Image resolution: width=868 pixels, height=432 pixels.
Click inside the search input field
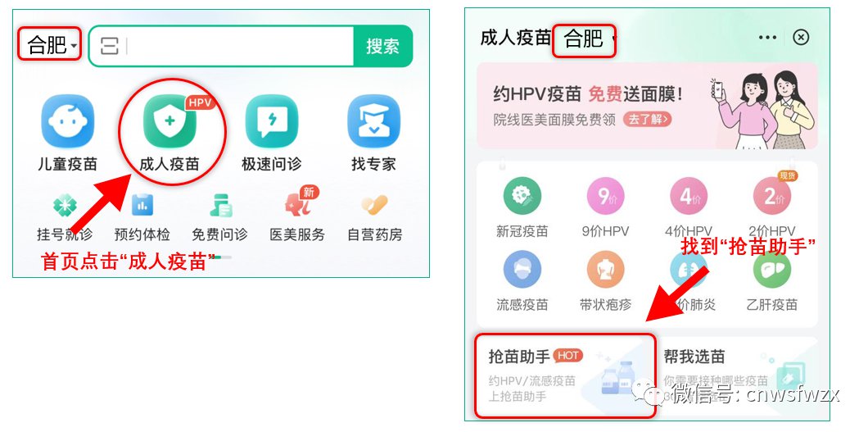click(x=241, y=46)
